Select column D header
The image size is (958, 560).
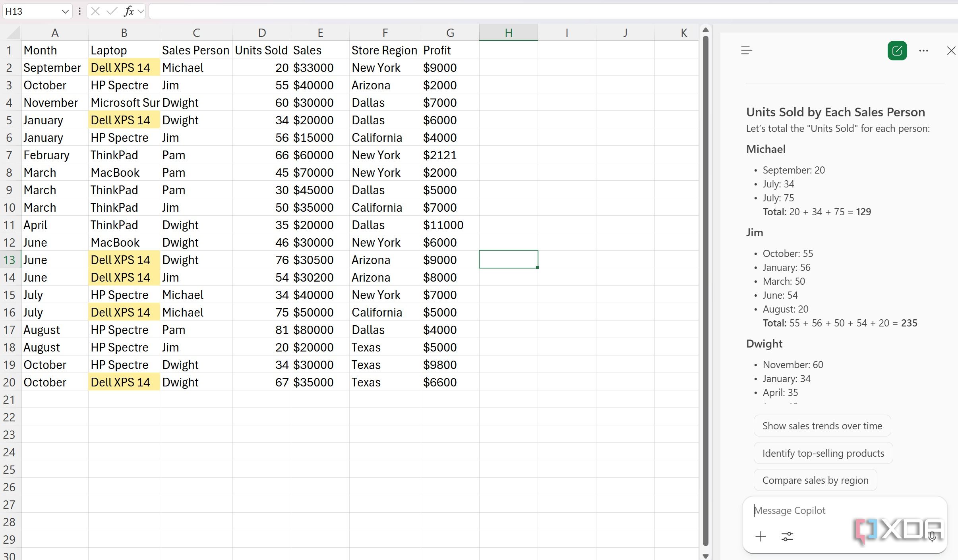pos(262,33)
